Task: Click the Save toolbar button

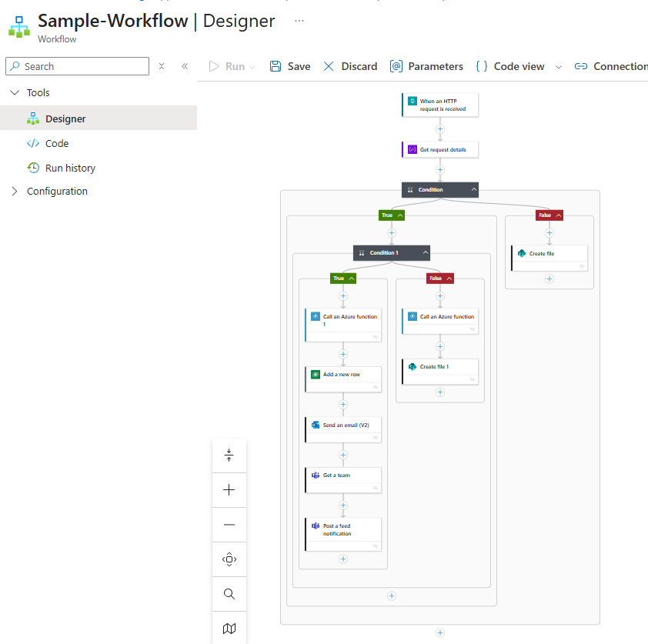Action: pos(290,66)
